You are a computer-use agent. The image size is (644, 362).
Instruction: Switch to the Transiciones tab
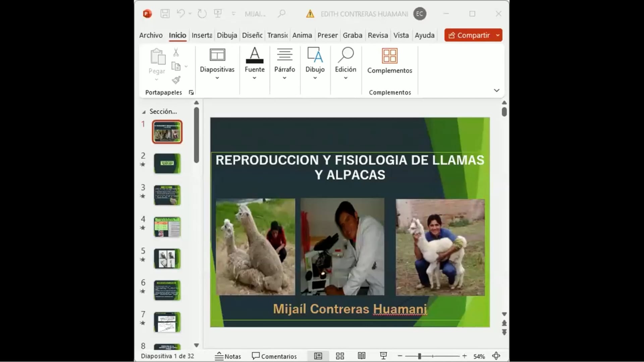pos(277,35)
